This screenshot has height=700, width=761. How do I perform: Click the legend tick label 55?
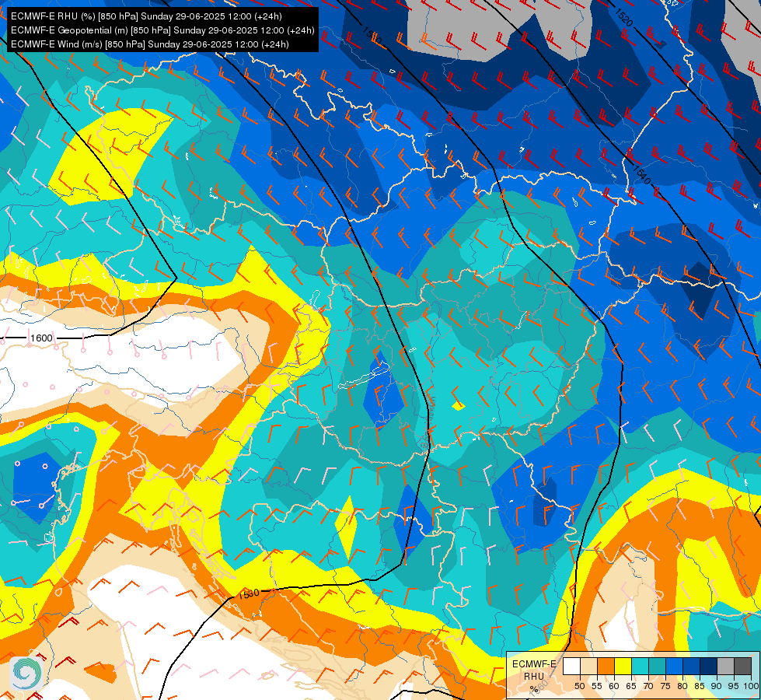[x=597, y=686]
